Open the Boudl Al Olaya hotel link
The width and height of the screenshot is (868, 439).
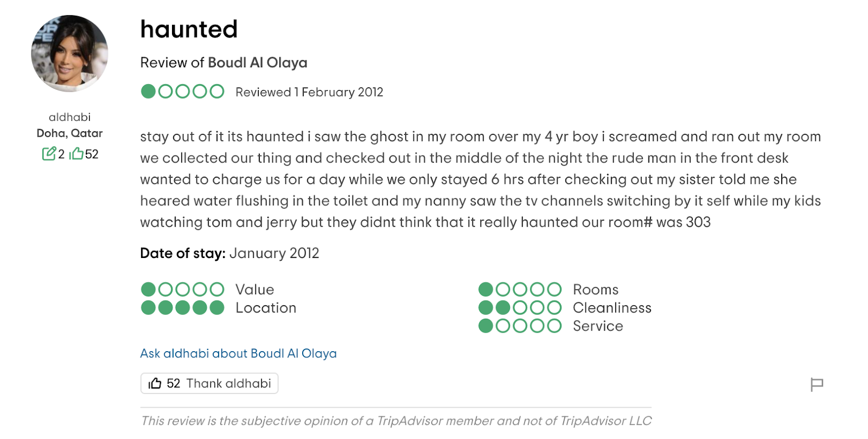258,63
